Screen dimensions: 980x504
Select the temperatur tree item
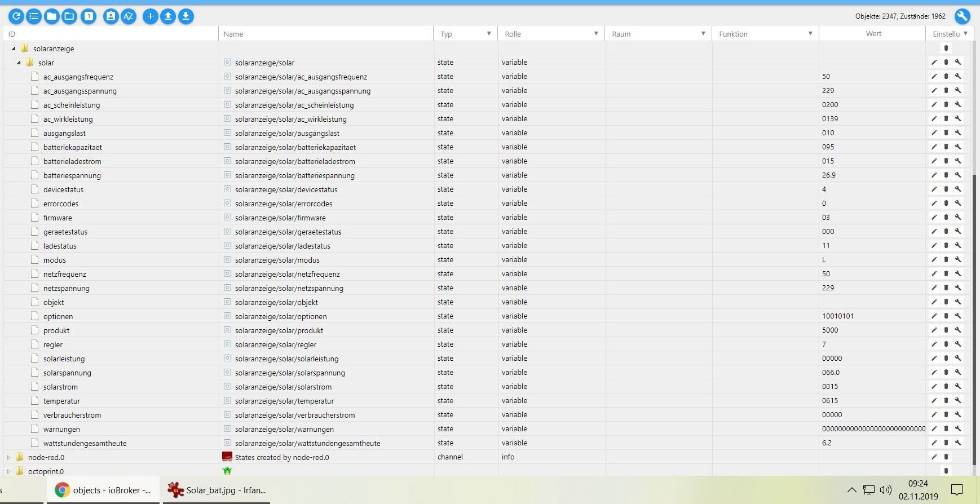click(61, 401)
